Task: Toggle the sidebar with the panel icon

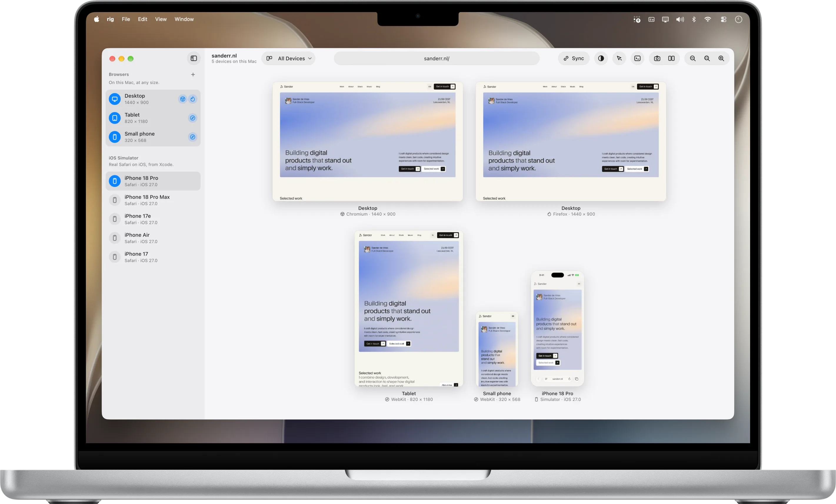Action: pos(194,58)
